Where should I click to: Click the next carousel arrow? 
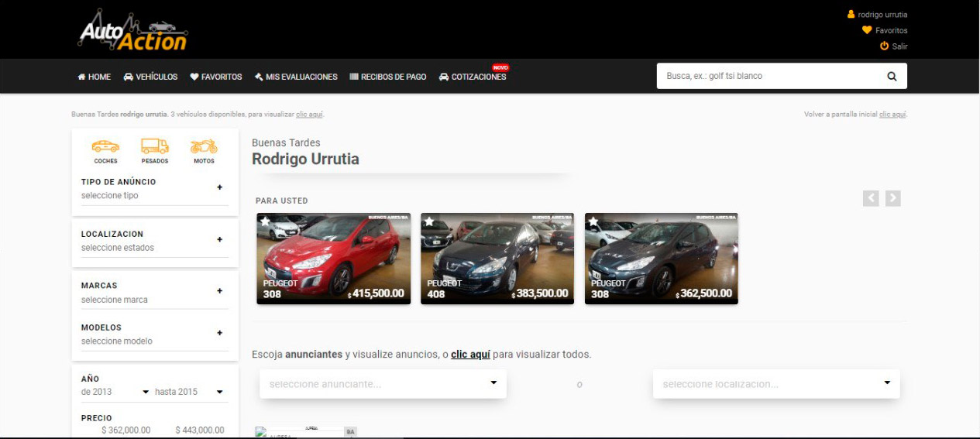892,198
